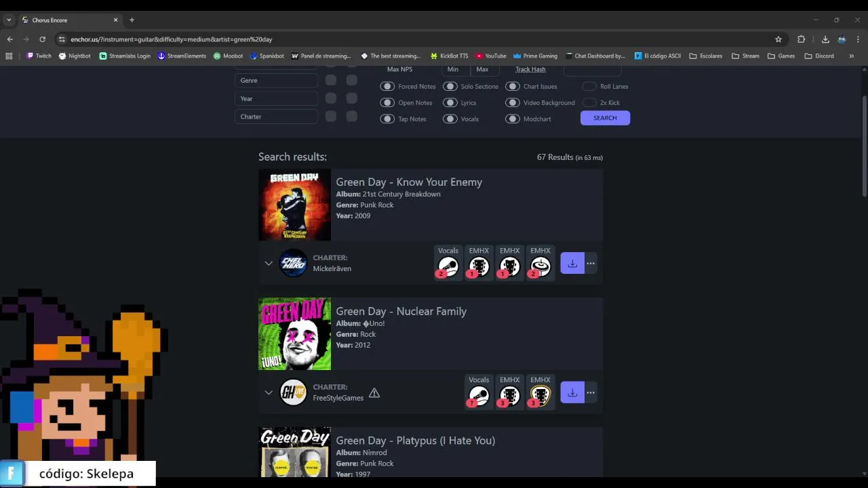Image resolution: width=868 pixels, height=488 pixels.
Task: Click the Chel Hero charter avatar
Action: pos(294,263)
